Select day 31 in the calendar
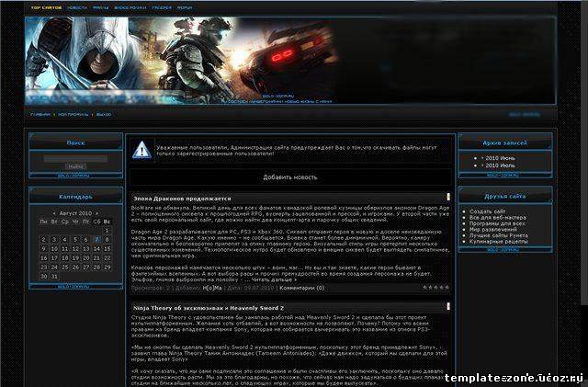Screen dimensions: 588x387 coord(54,277)
